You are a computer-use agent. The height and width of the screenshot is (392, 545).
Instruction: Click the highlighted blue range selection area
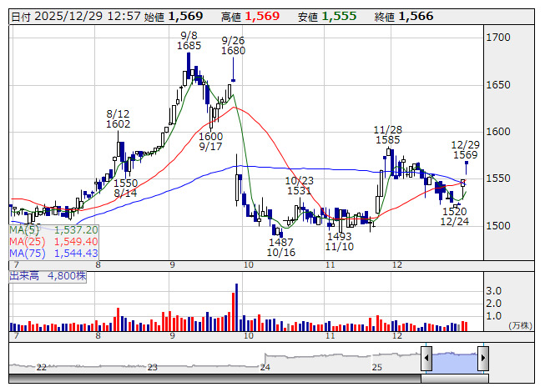click(455, 362)
